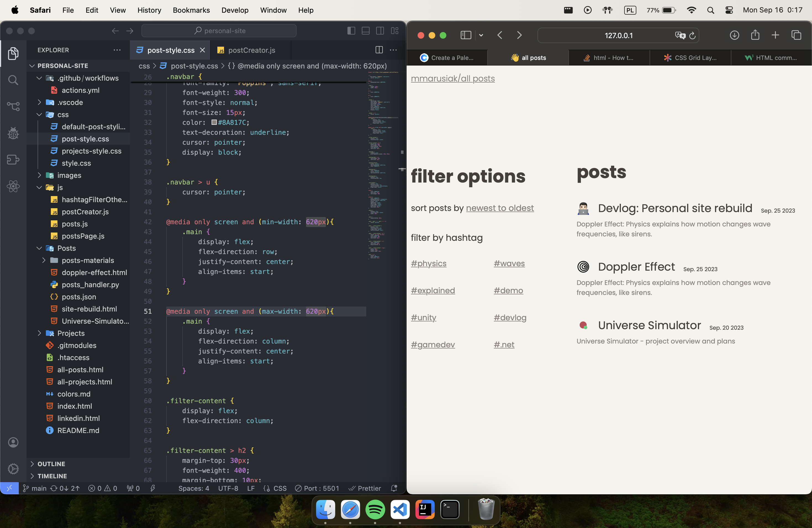
Task: Click the personal-site command center search
Action: tap(219, 31)
